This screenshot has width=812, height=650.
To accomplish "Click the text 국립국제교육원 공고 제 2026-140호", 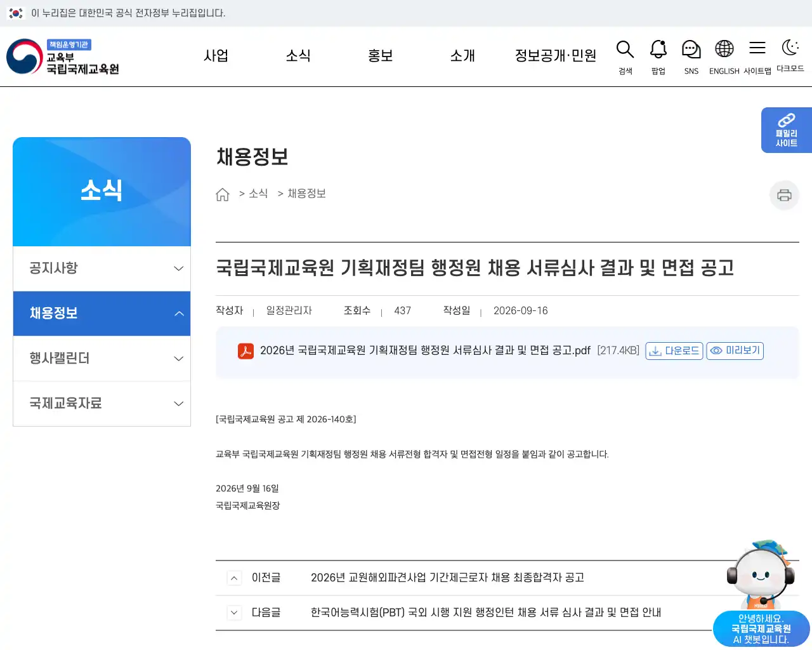I will pos(286,420).
